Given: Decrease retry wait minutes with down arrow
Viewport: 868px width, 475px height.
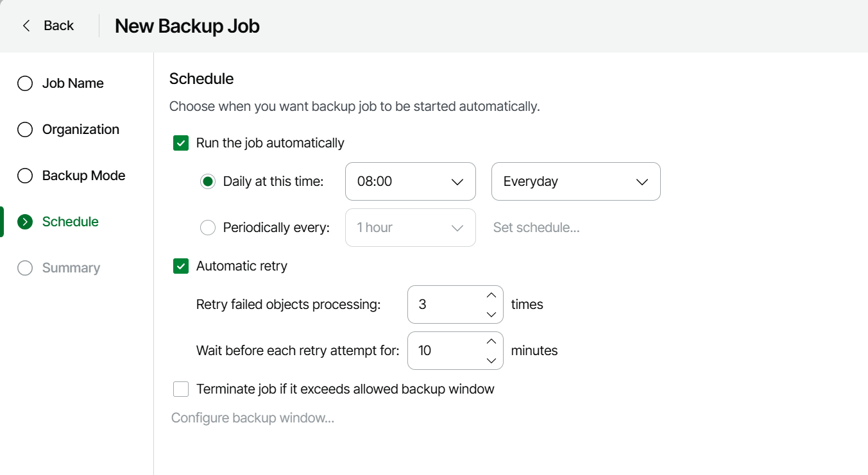Looking at the screenshot, I should point(491,360).
